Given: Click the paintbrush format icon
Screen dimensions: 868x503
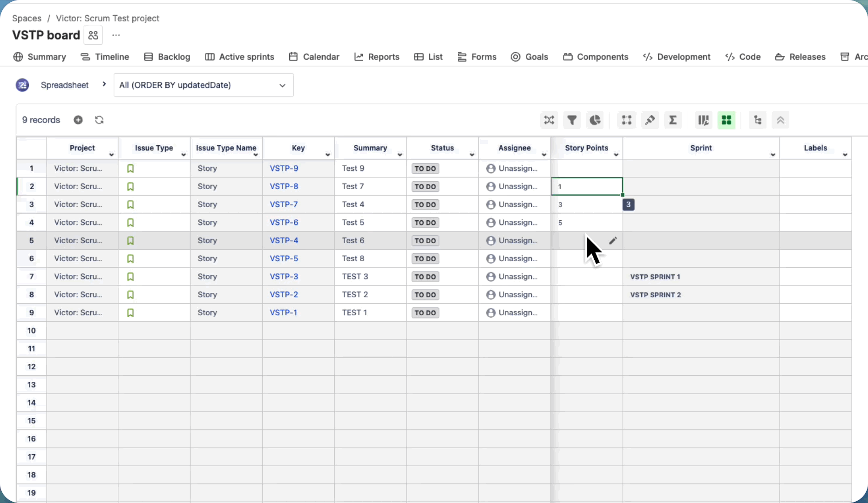Looking at the screenshot, I should tap(650, 120).
